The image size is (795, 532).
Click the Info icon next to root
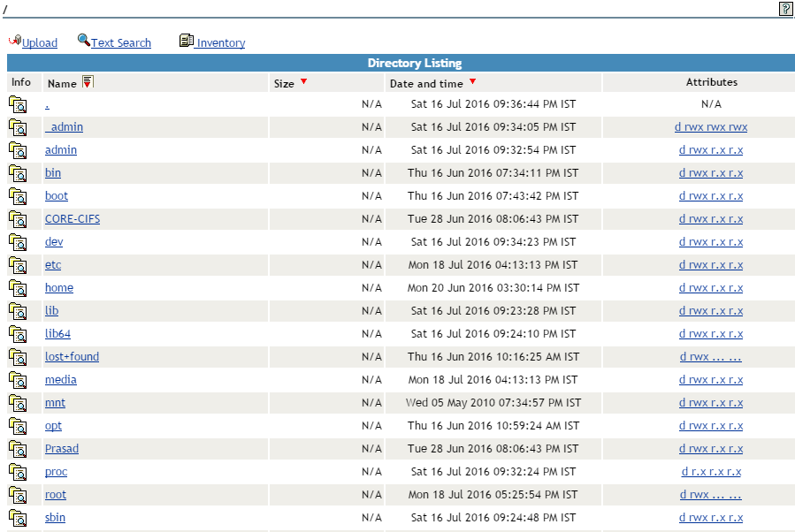tap(18, 495)
